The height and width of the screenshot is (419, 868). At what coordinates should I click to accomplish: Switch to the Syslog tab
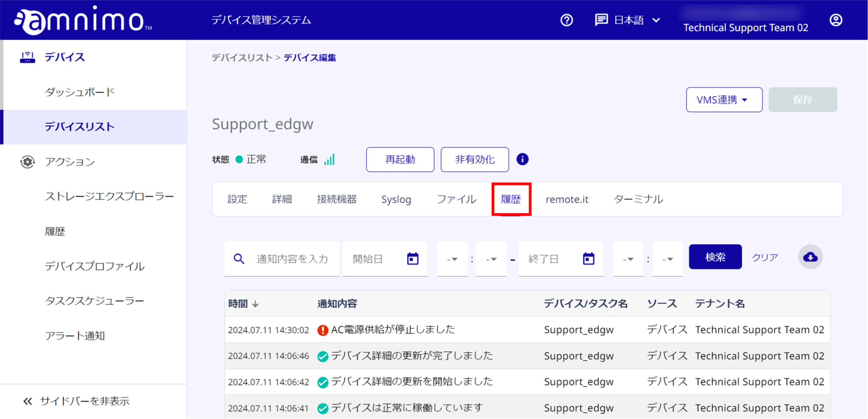tap(396, 199)
